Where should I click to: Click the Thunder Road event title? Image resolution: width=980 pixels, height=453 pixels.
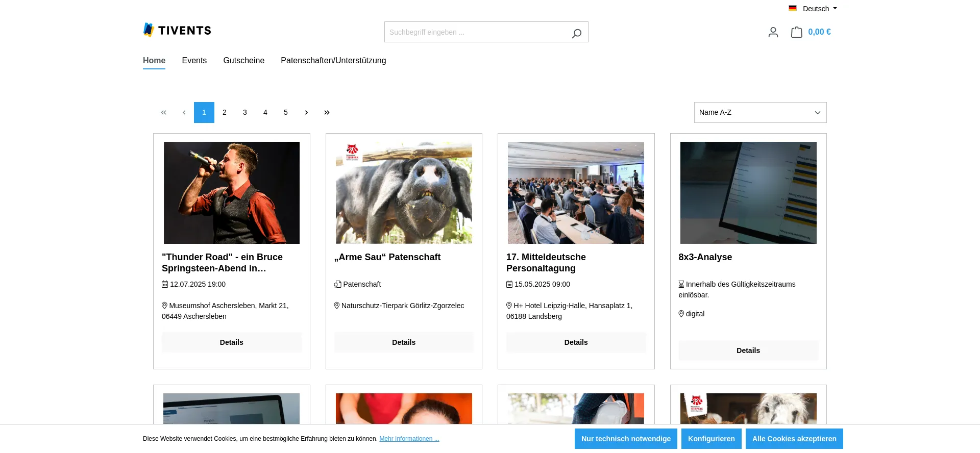pyautogui.click(x=223, y=263)
